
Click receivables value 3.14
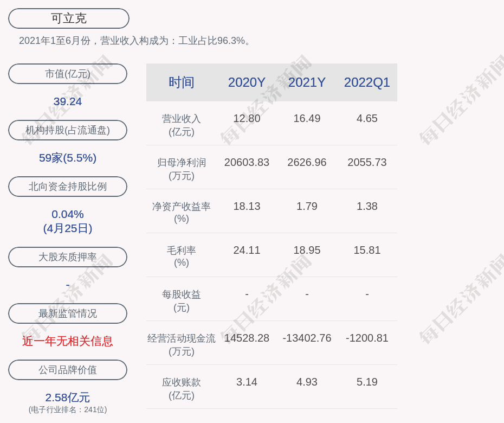247,382
